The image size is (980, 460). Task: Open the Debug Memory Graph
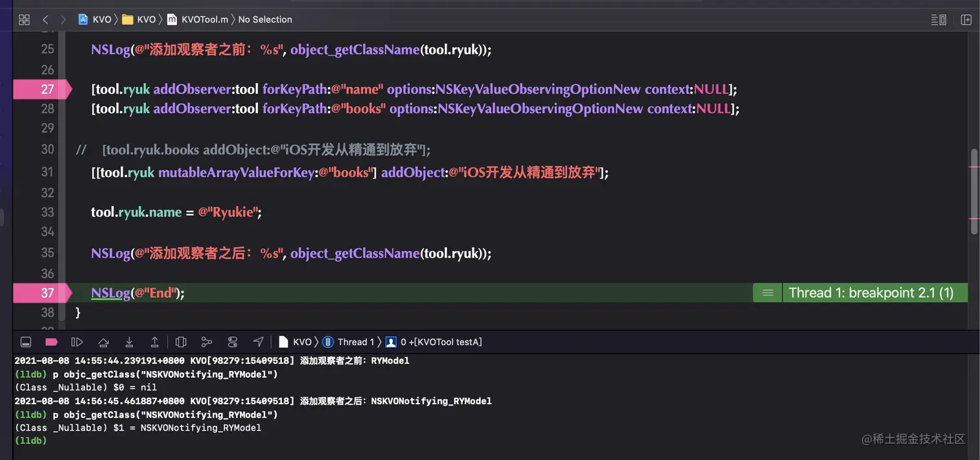[x=207, y=342]
